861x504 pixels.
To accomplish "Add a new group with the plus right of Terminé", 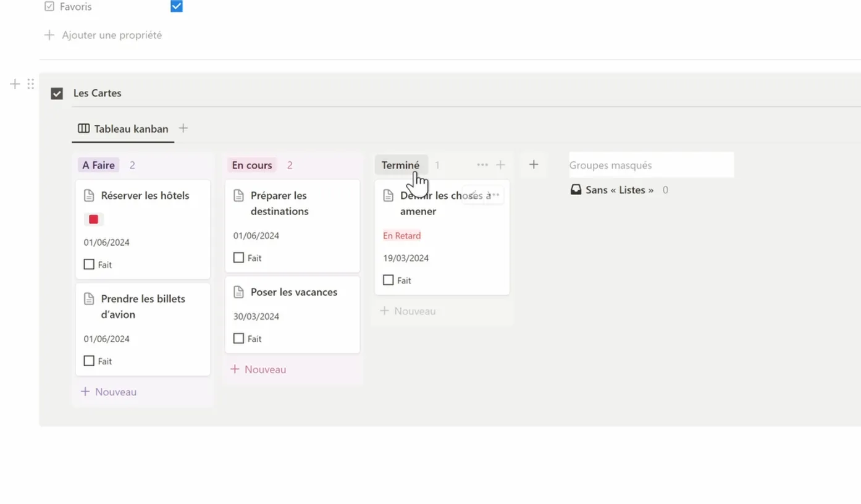I will click(x=534, y=165).
